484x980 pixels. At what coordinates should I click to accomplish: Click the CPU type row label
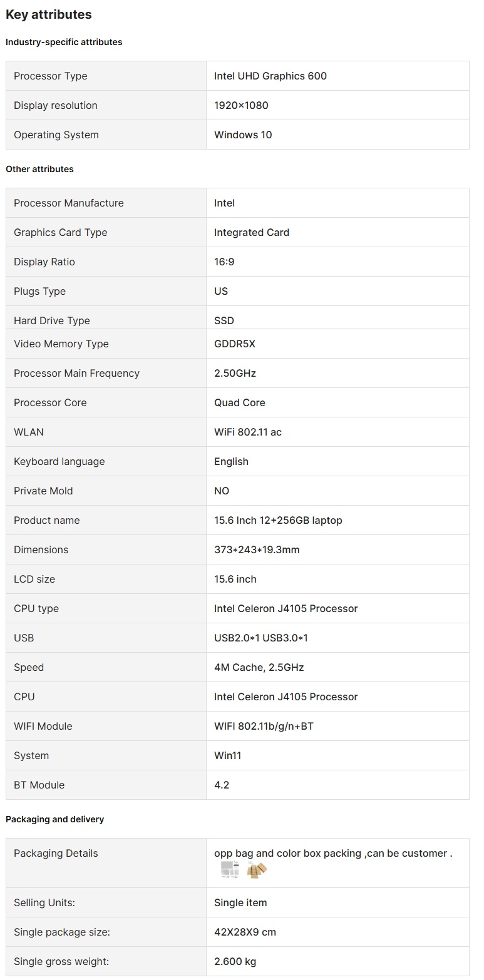click(x=36, y=608)
